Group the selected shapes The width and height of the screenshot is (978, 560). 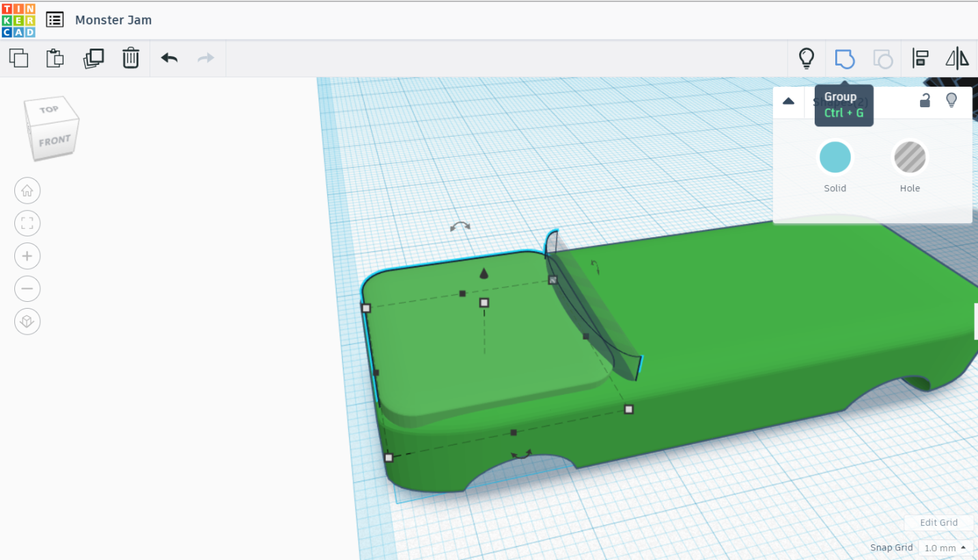[x=845, y=59]
